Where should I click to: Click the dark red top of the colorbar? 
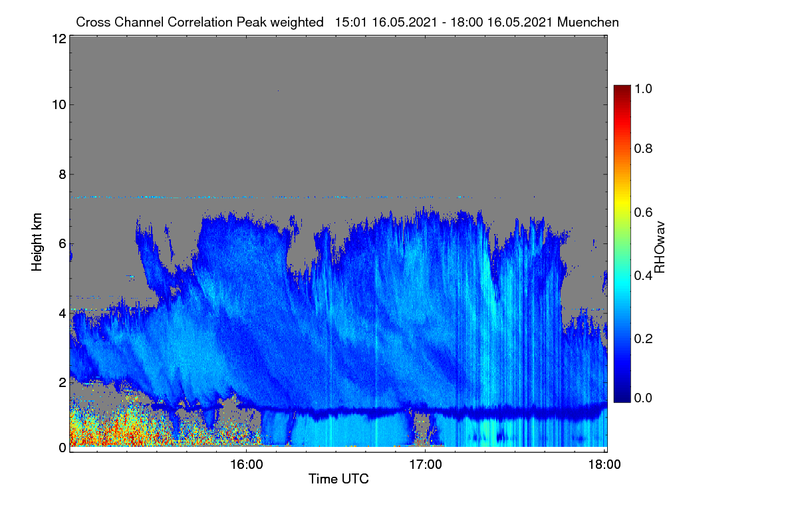click(x=621, y=90)
